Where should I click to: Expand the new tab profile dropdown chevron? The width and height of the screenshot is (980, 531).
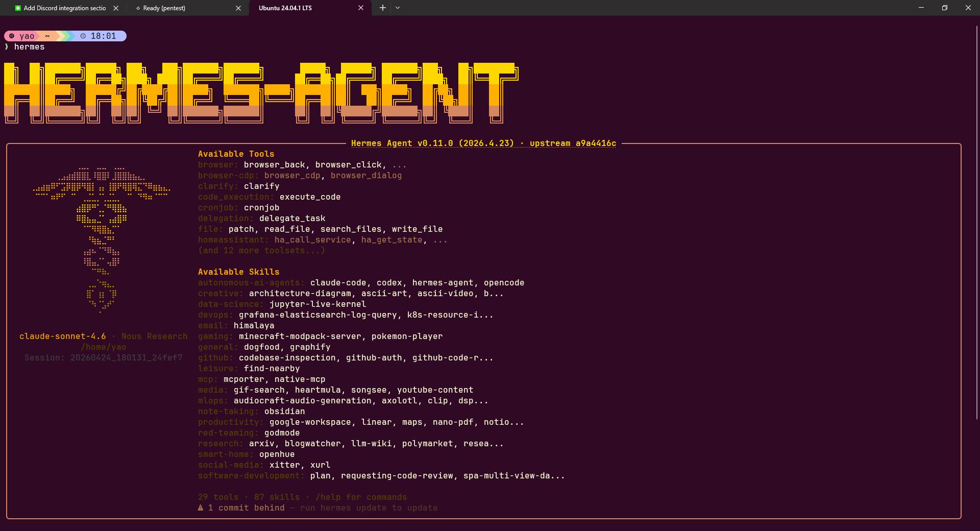point(398,8)
